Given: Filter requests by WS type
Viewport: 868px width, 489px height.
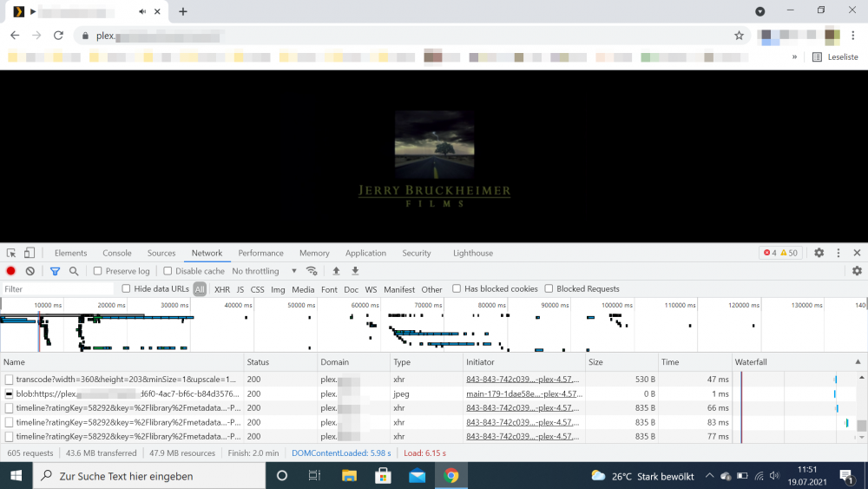Looking at the screenshot, I should 371,289.
